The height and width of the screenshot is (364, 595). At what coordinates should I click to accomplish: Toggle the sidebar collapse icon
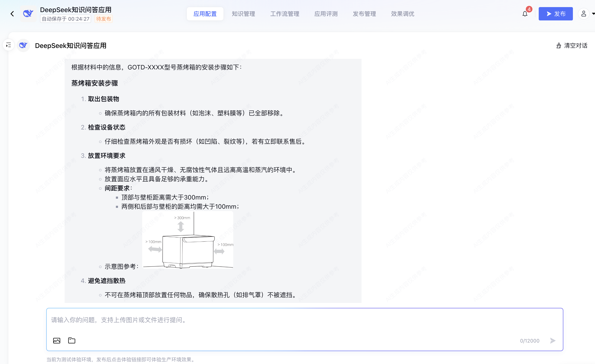tap(9, 45)
